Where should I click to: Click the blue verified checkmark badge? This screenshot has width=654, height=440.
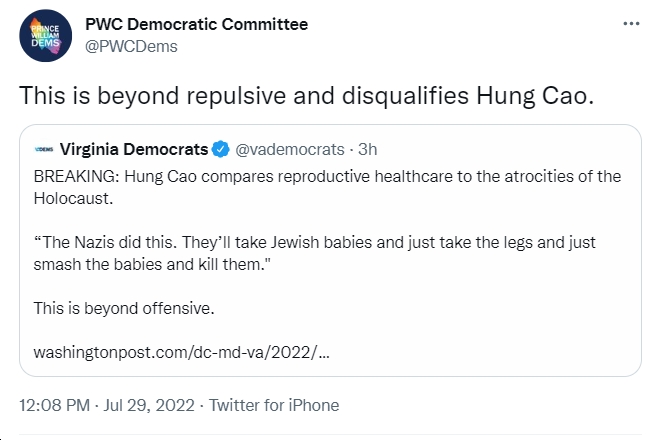[221, 149]
